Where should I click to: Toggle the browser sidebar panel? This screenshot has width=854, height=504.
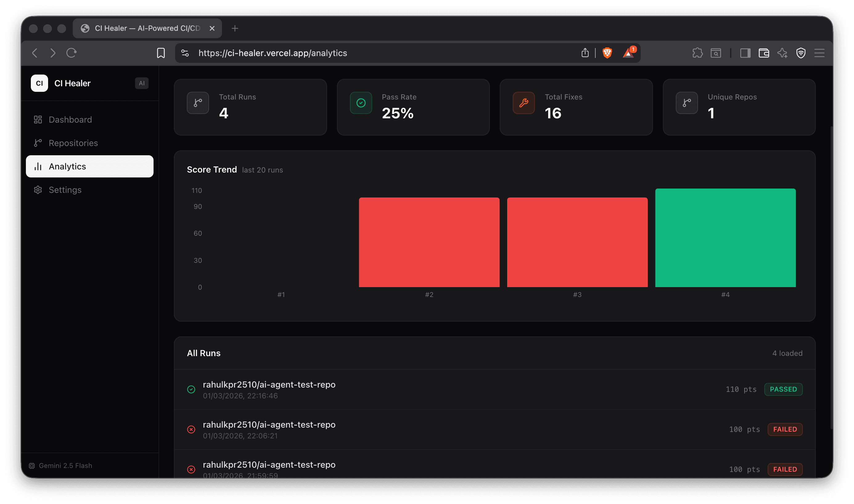click(745, 53)
